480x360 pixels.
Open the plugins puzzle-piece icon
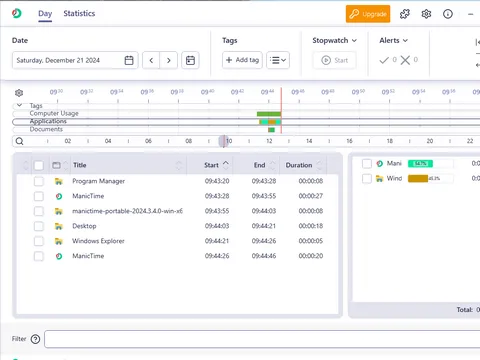pos(405,14)
